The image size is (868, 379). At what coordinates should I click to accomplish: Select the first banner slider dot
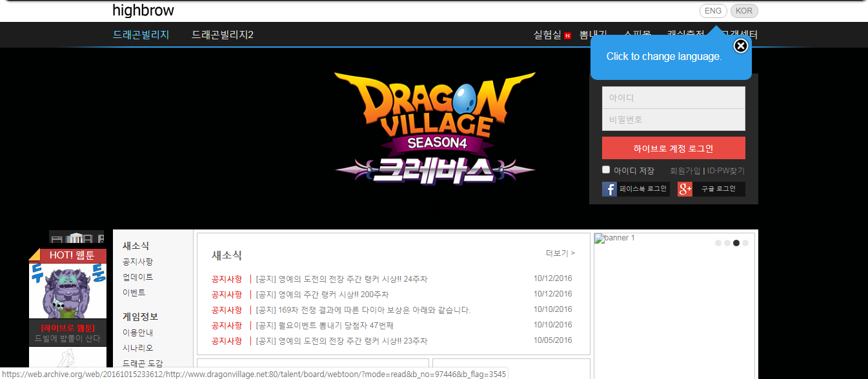[718, 243]
